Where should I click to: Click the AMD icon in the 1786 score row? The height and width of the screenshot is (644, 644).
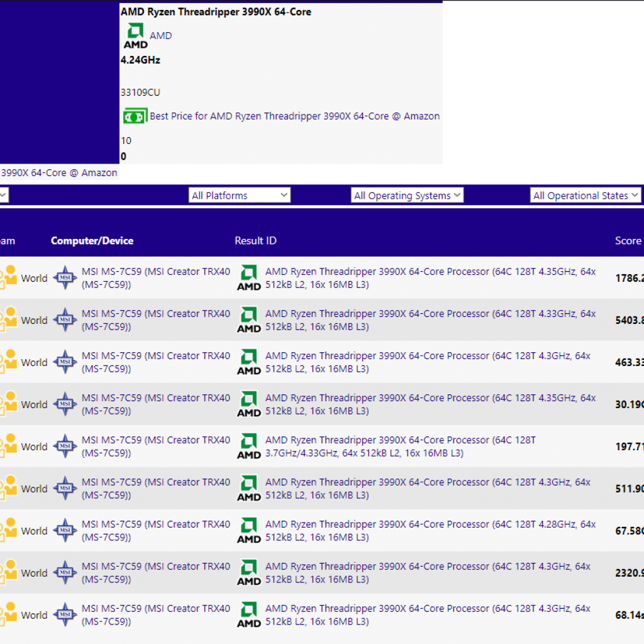(249, 278)
